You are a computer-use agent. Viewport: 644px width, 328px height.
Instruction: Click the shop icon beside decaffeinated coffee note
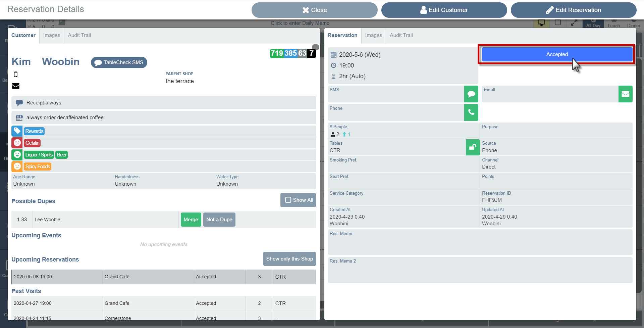click(19, 118)
